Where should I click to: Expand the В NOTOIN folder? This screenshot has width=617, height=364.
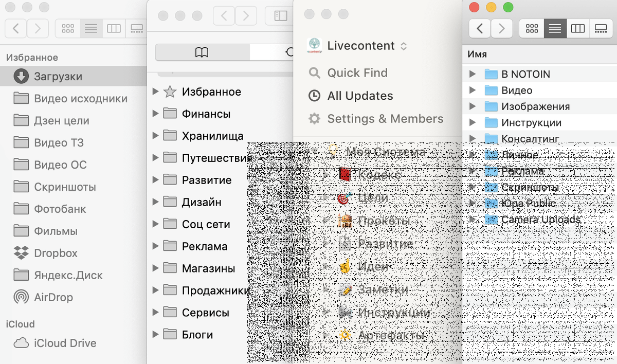(473, 74)
